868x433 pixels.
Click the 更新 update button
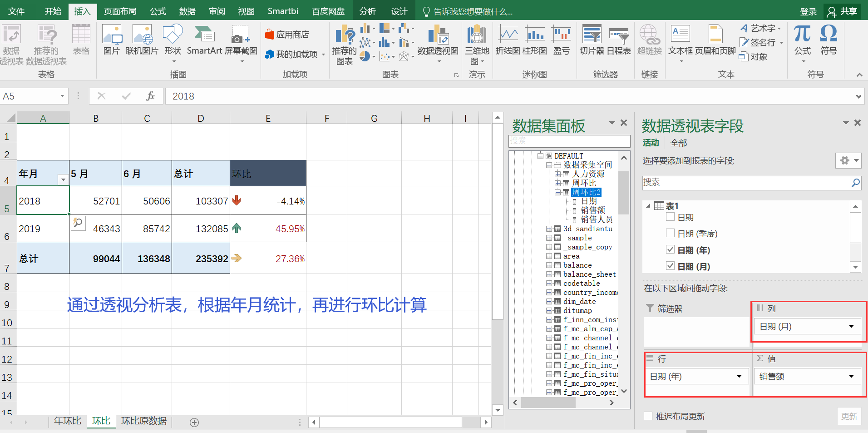[849, 416]
